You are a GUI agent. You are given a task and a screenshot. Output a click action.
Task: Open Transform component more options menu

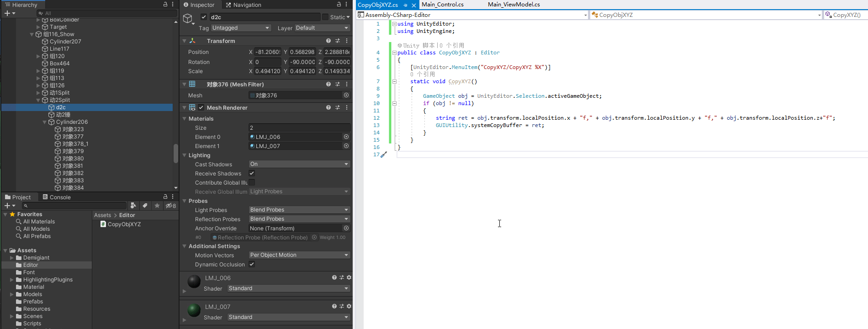pyautogui.click(x=347, y=41)
